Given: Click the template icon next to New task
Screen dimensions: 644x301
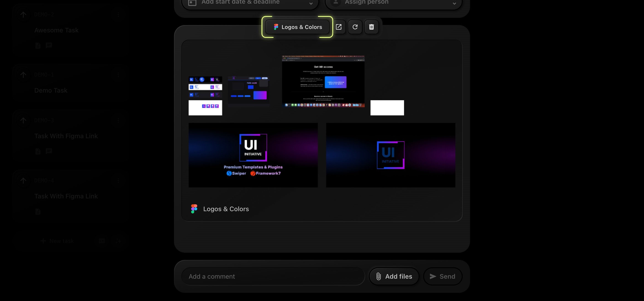Looking at the screenshot, I should (102, 241).
